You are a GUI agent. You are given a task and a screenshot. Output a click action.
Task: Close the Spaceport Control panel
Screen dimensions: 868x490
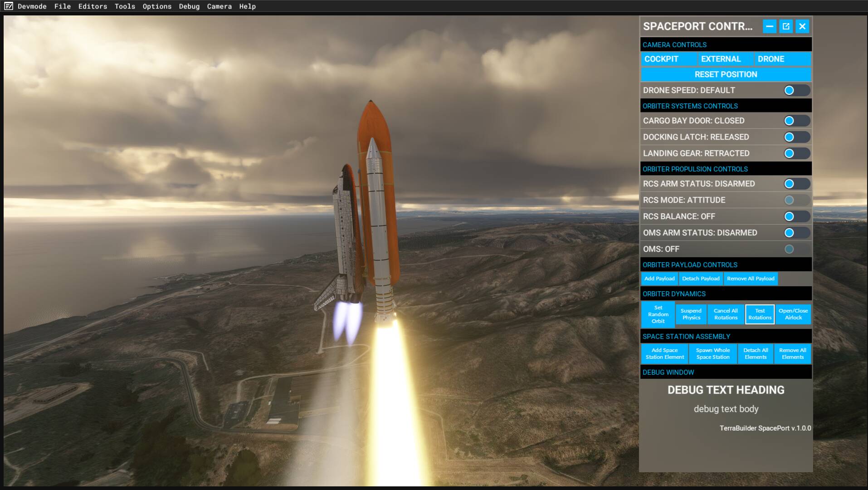[802, 26]
